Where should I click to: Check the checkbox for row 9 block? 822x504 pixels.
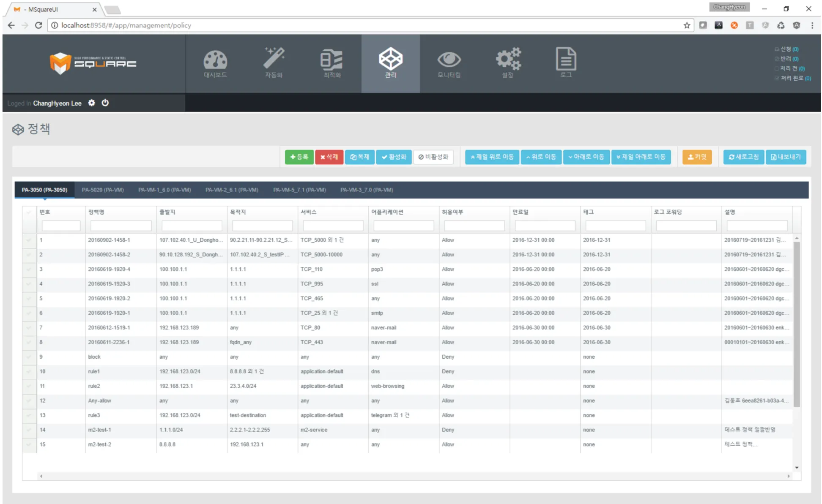pos(29,357)
